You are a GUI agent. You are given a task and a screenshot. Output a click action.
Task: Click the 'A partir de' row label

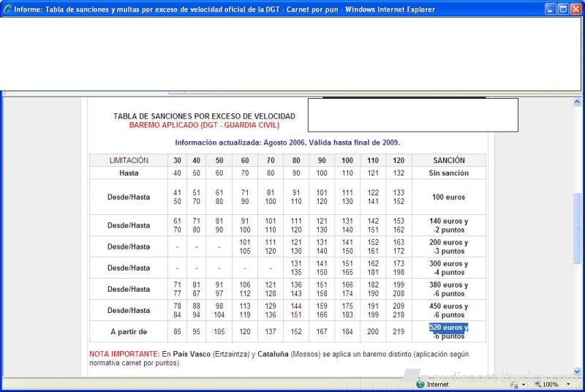coord(129,331)
